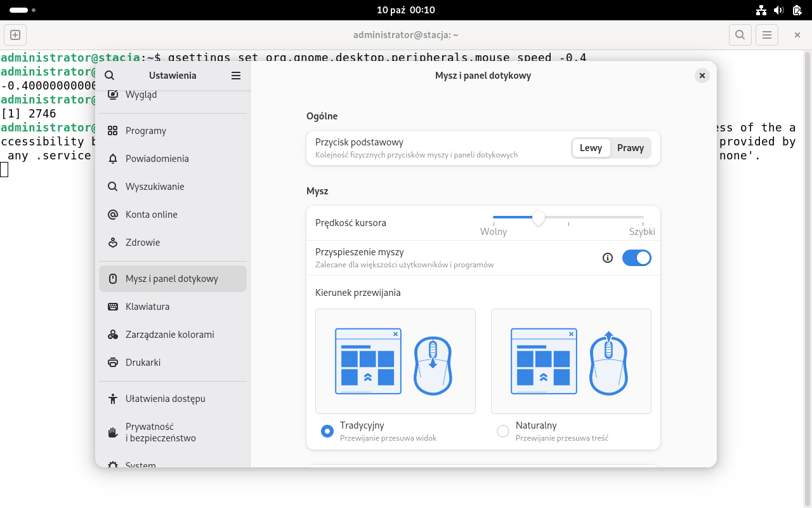Set primary button to Prawy

coord(631,148)
